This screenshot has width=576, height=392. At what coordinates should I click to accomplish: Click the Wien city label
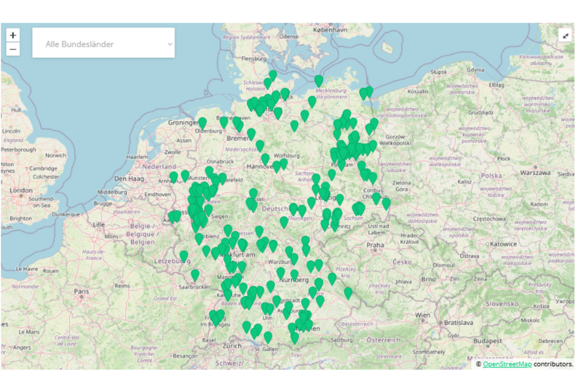(x=422, y=315)
